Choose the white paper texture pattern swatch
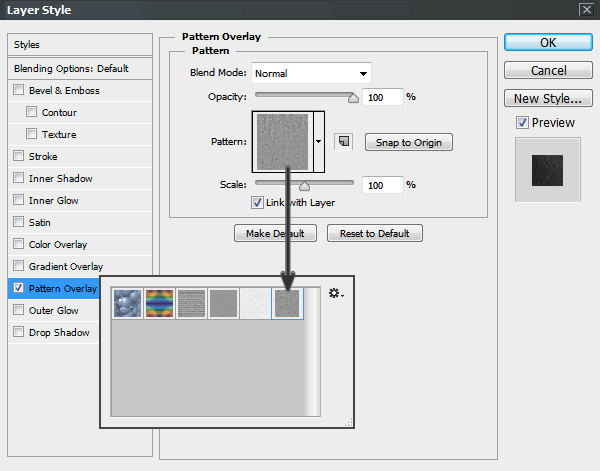The image size is (600, 471). pos(256,304)
